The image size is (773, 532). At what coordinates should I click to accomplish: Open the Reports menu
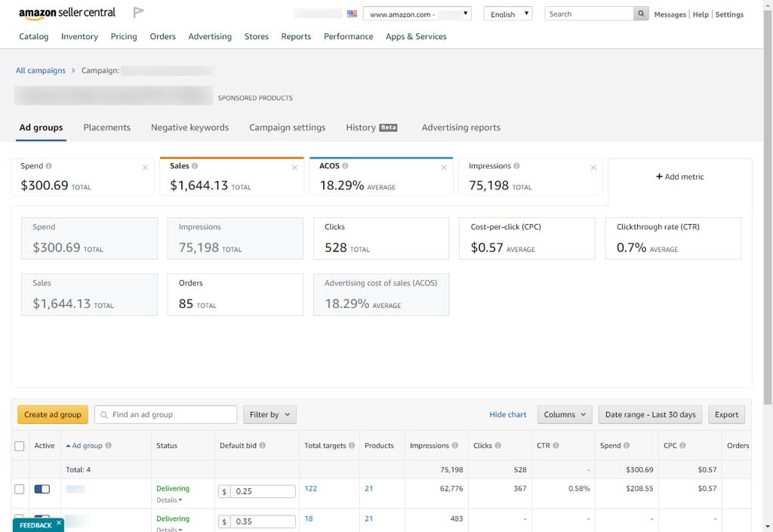tap(296, 36)
